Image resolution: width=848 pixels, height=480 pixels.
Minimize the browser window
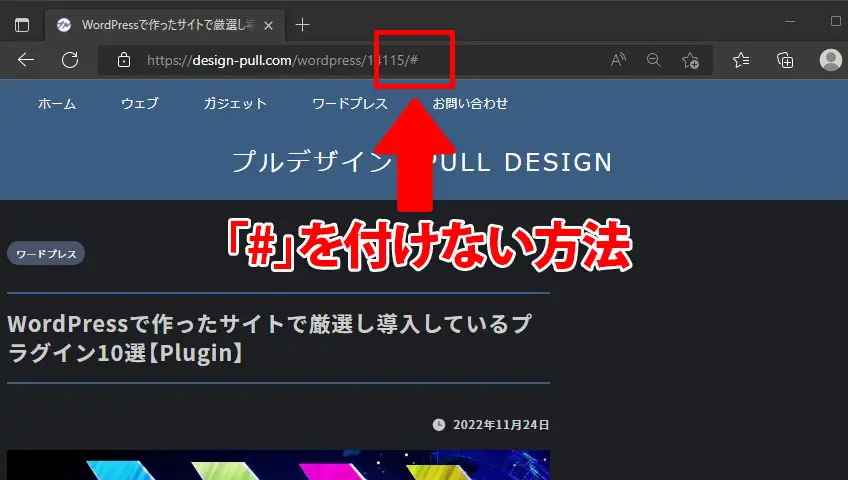coord(790,22)
